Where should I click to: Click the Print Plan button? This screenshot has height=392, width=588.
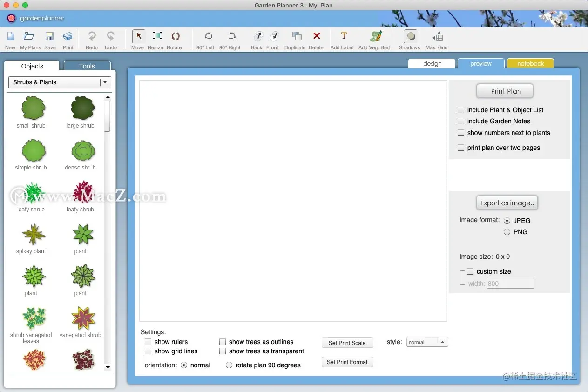click(506, 91)
